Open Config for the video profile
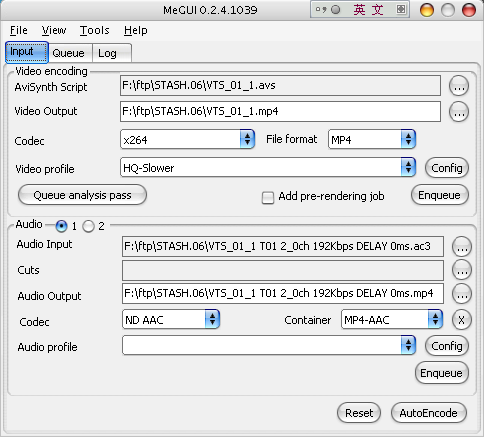Viewport: 484px width, 437px height. click(447, 168)
